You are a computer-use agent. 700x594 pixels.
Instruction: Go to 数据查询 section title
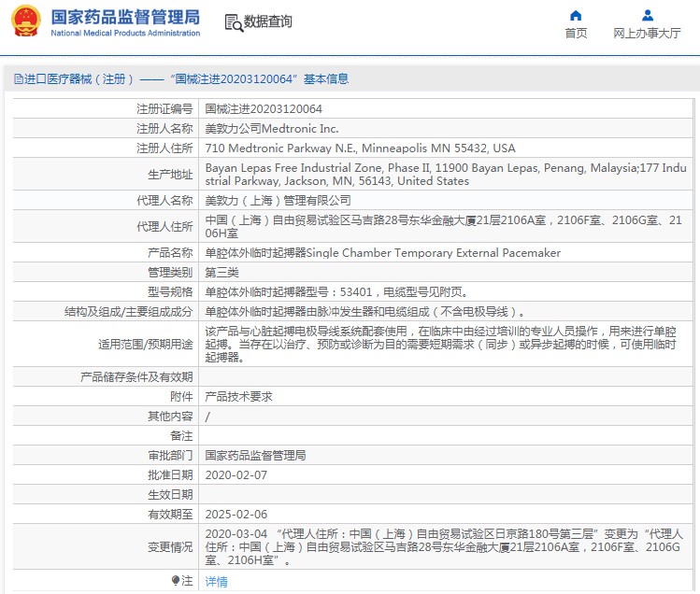pos(268,21)
